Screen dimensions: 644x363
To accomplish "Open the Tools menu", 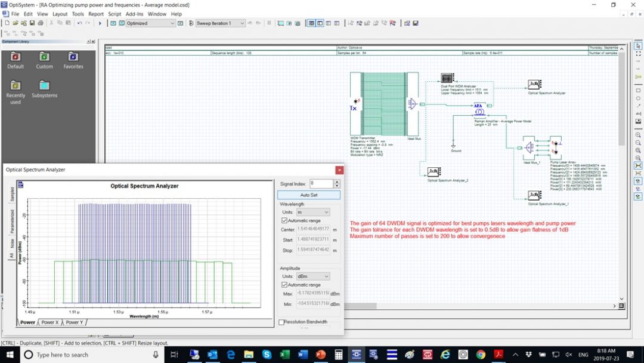I will (77, 14).
